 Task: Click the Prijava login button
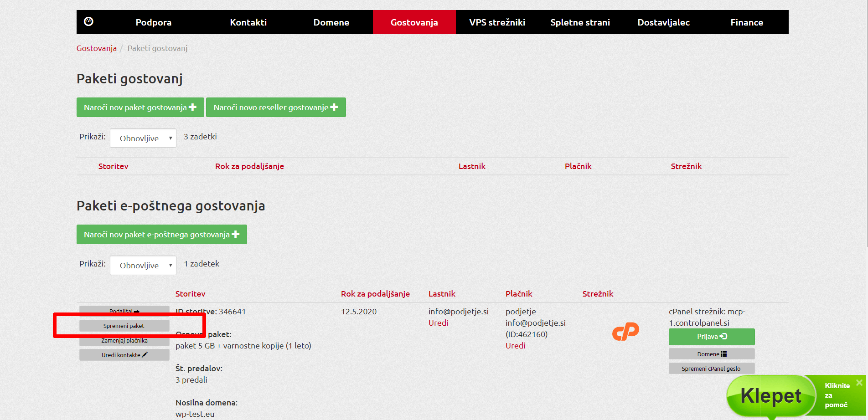pos(711,337)
